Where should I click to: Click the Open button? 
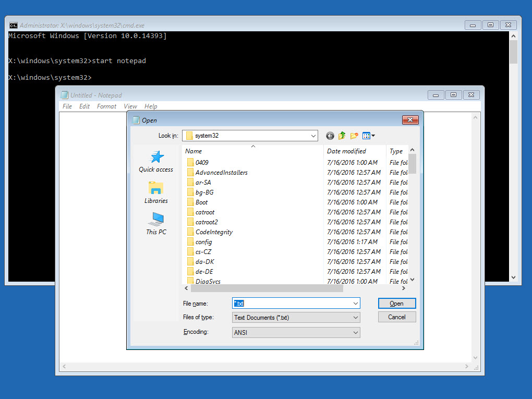pos(396,304)
